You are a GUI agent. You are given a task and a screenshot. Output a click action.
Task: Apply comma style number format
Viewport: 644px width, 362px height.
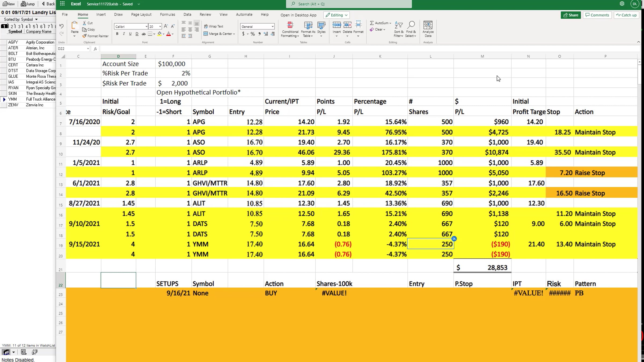259,34
